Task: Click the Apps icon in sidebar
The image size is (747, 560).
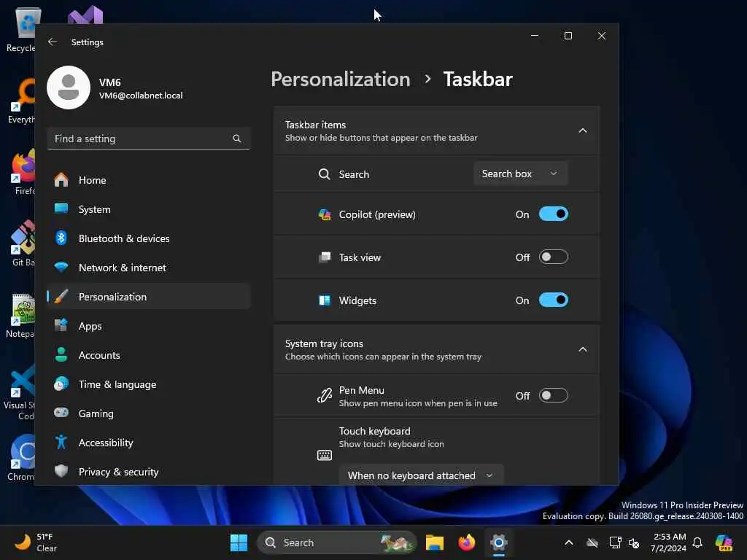Action: pos(61,326)
